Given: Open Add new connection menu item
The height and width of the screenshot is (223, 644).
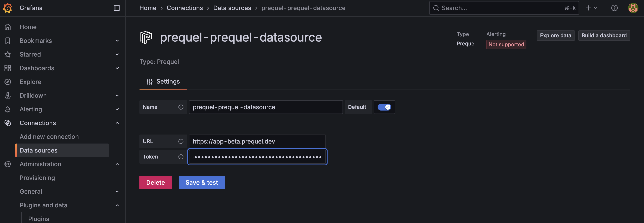Looking at the screenshot, I should click(49, 137).
